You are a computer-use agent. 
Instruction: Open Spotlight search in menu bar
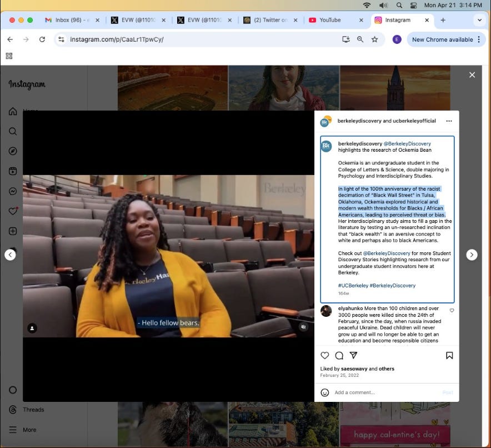coord(399,6)
